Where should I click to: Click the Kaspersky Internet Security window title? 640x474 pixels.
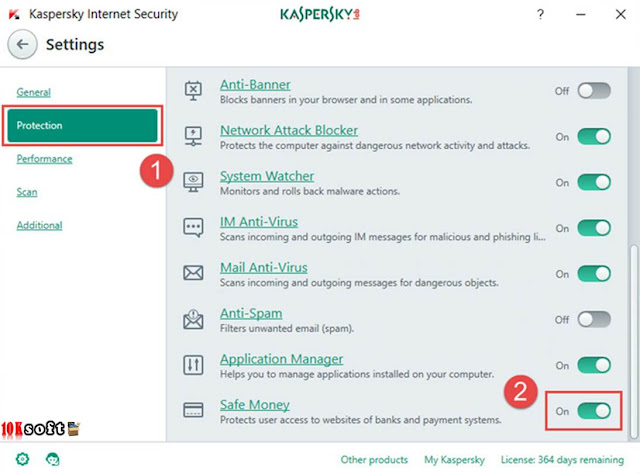click(x=103, y=14)
